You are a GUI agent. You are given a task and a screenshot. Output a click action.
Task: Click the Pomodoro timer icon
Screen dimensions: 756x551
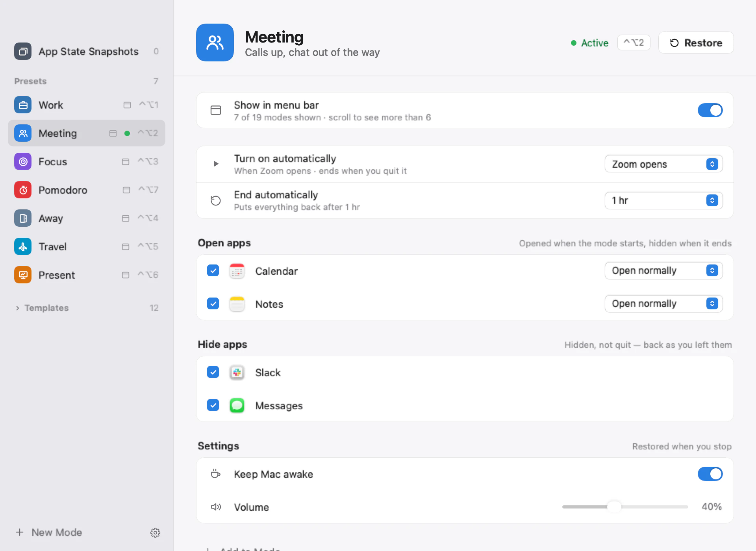click(23, 190)
